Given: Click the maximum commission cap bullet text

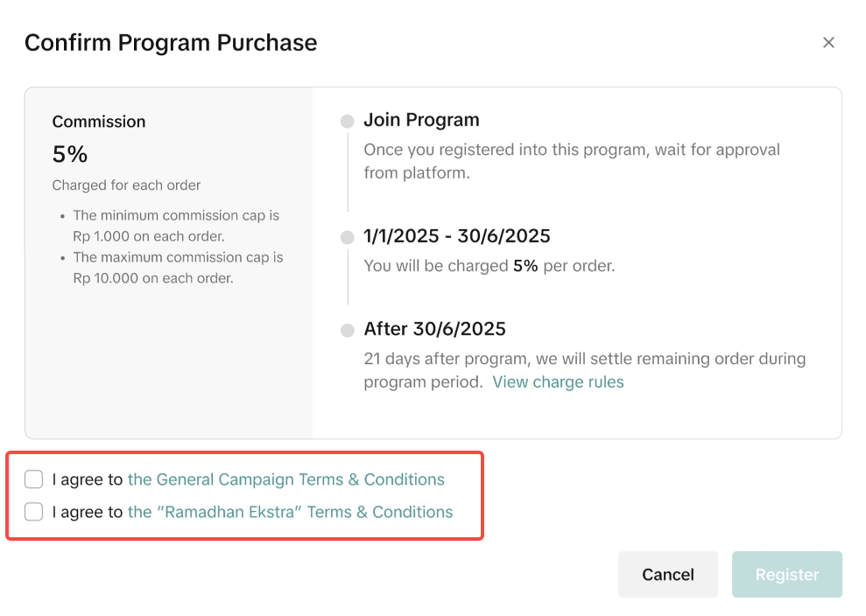Looking at the screenshot, I should [177, 268].
